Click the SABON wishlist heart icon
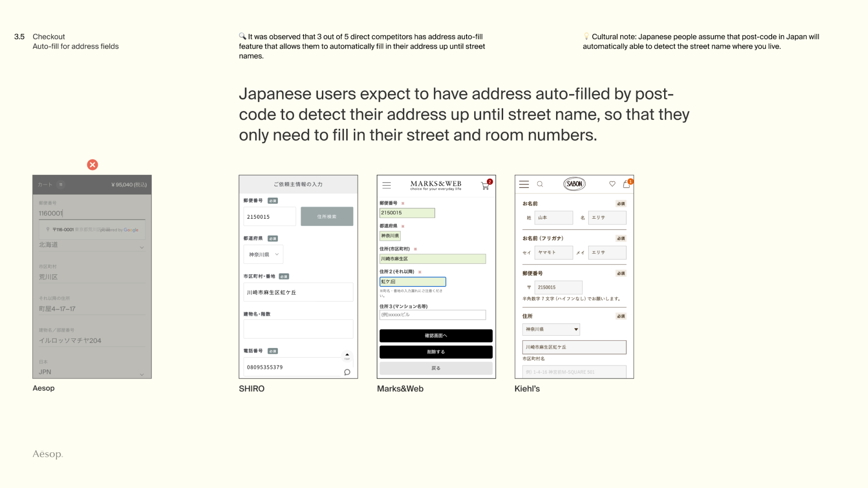Viewport: 868px width, 488px height. coord(612,184)
